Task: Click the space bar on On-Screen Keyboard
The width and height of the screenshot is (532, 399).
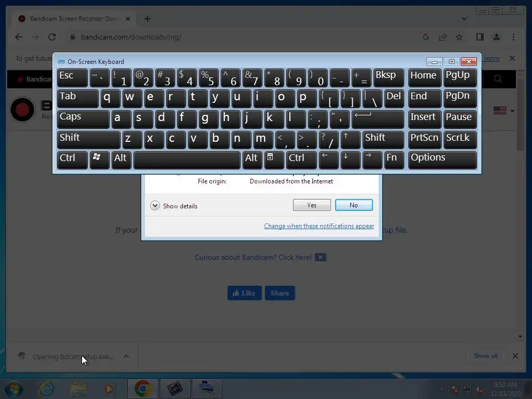Action: click(x=187, y=160)
